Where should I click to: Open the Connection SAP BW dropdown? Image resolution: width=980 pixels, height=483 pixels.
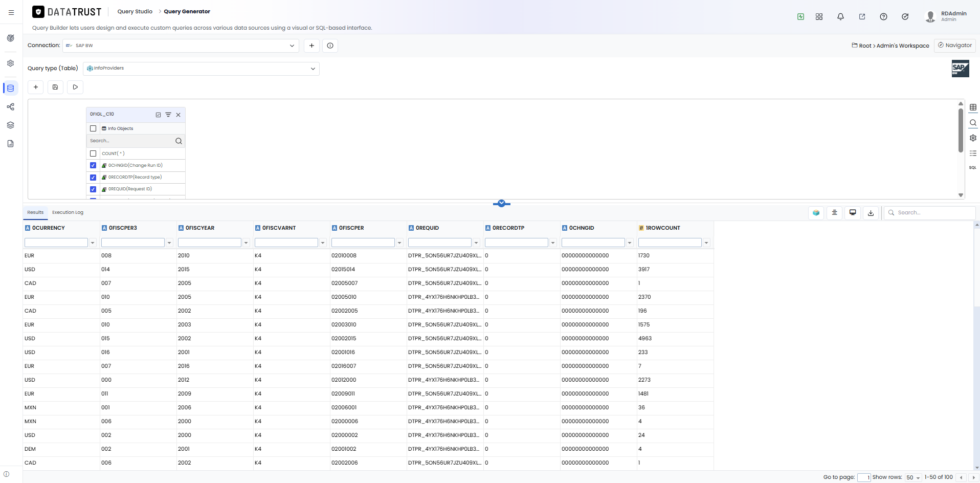click(x=181, y=46)
